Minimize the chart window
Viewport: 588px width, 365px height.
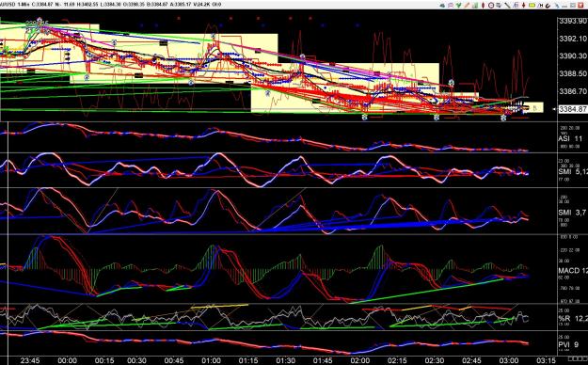pos(564,6)
